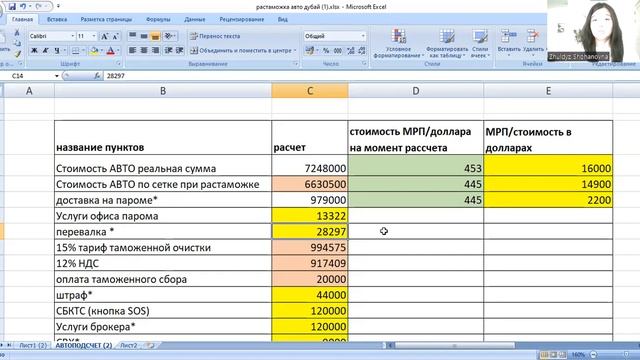Click the zoom out minus button
Viewport: 640px width, 360px height.
point(594,355)
